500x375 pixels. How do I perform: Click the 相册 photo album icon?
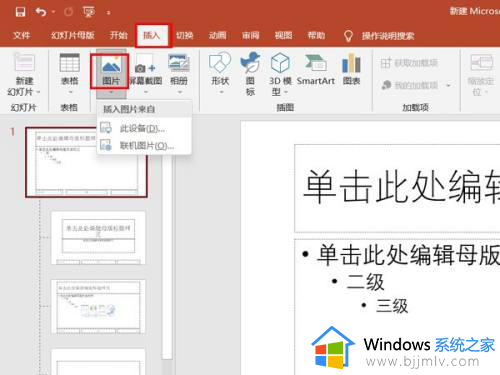[x=179, y=63]
